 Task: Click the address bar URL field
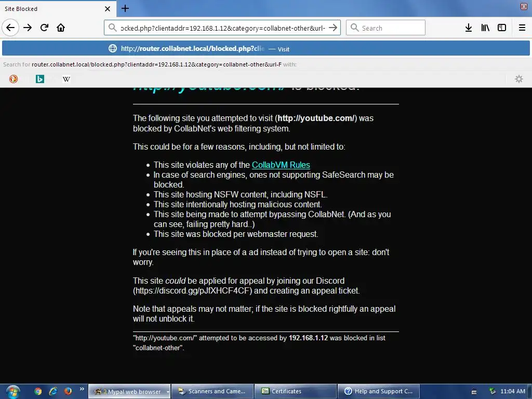222,28
